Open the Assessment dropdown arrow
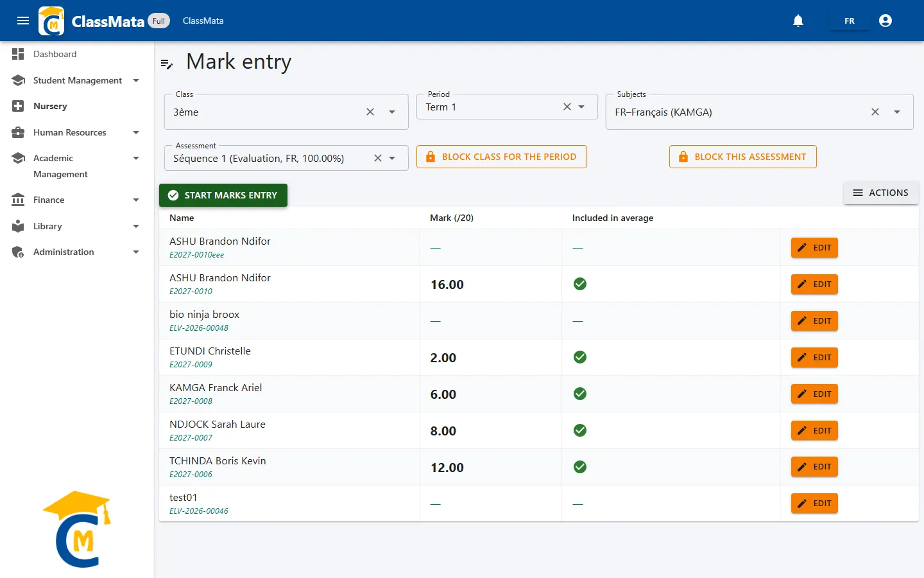The image size is (924, 578). pos(392,158)
